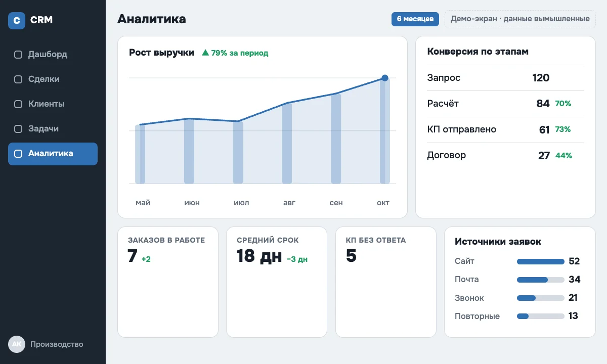Click the май month axis label

[x=143, y=203]
